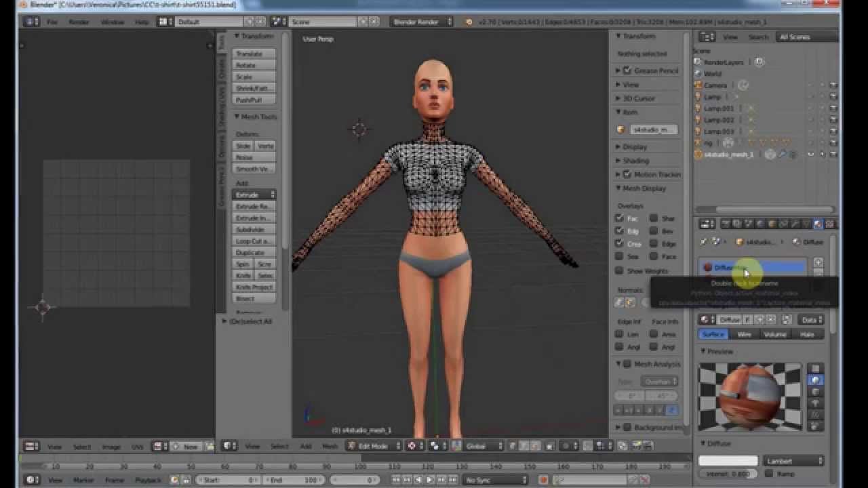The width and height of the screenshot is (868, 488).
Task: Select sphere preview type icon beside material preview
Action: tap(816, 380)
